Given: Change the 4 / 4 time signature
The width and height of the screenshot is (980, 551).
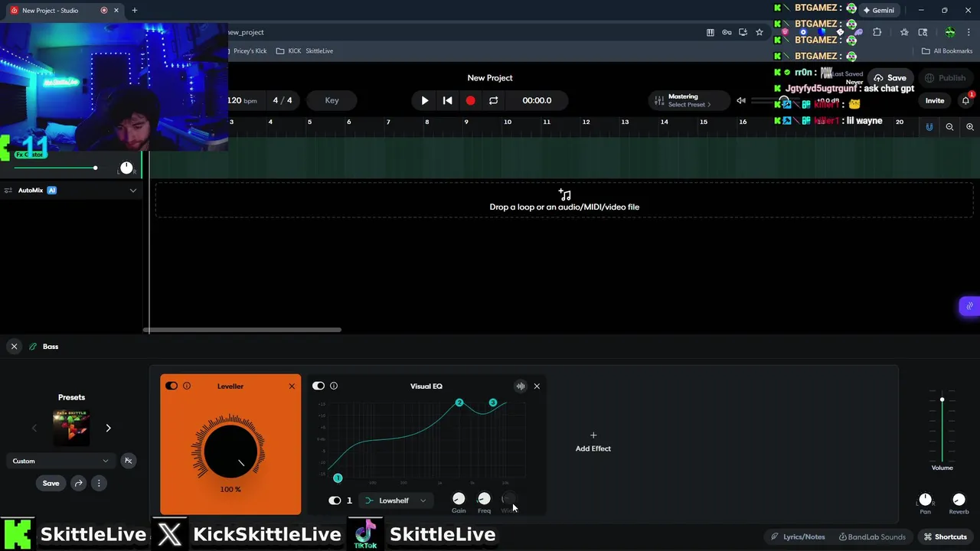Looking at the screenshot, I should (x=283, y=100).
